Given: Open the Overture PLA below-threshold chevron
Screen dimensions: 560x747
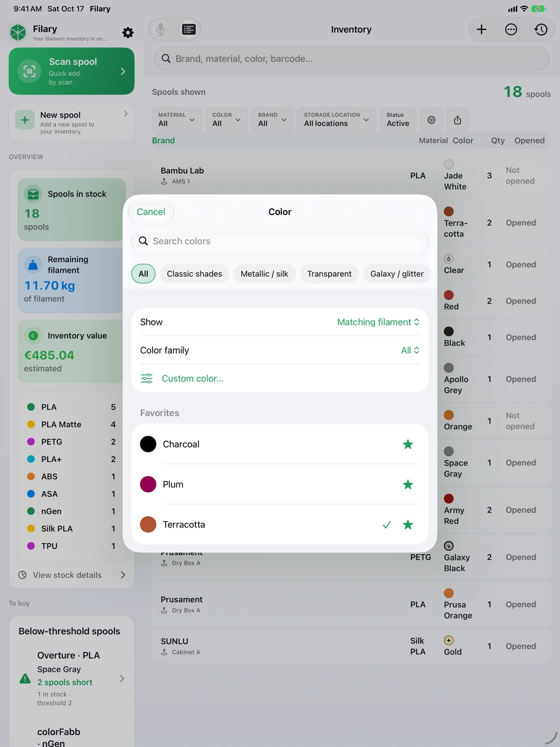Looking at the screenshot, I should tap(122, 679).
